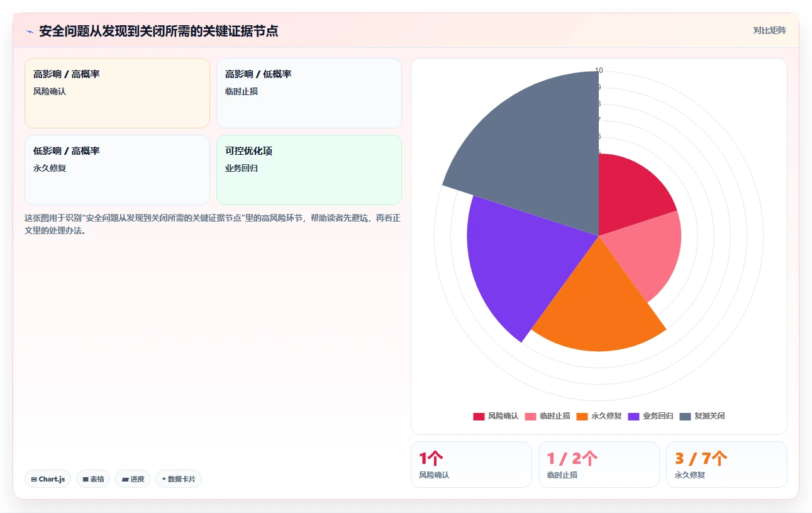Click the Chart.js tag chip

pyautogui.click(x=48, y=479)
